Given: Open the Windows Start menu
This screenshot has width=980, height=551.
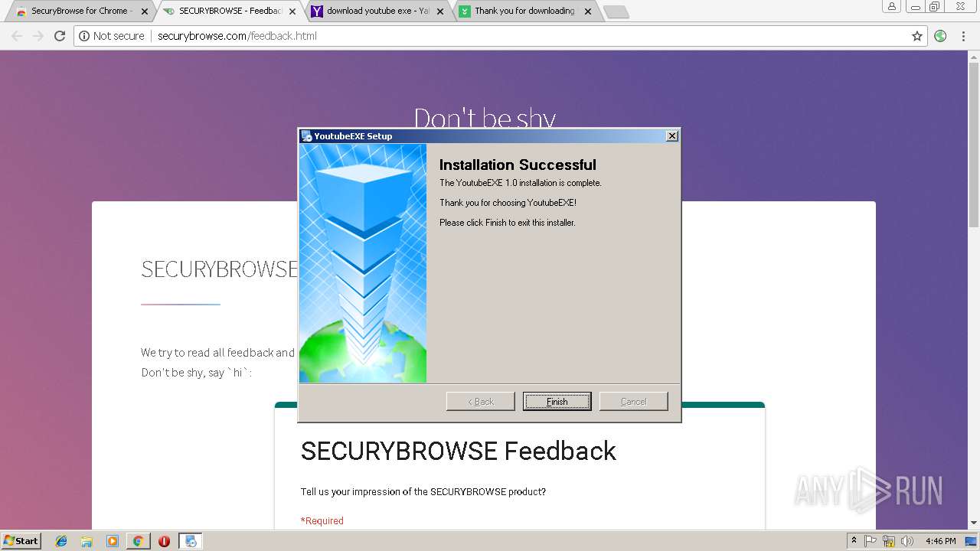Looking at the screenshot, I should tap(21, 540).
